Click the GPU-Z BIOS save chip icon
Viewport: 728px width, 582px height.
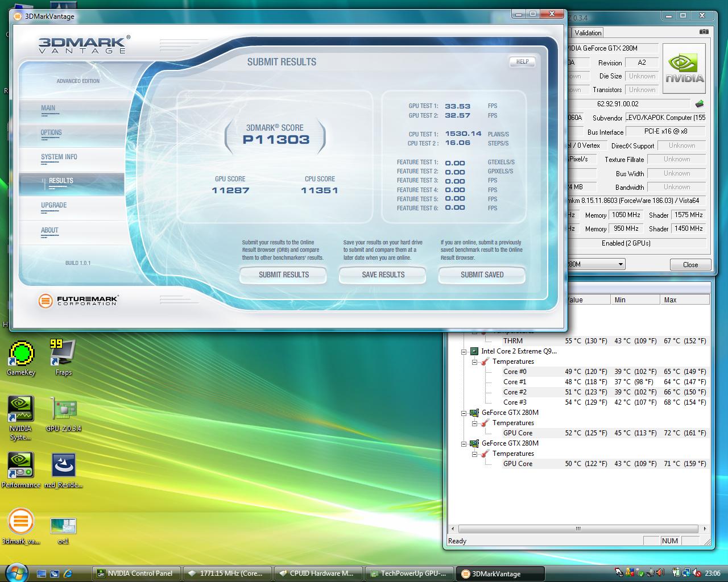point(700,104)
